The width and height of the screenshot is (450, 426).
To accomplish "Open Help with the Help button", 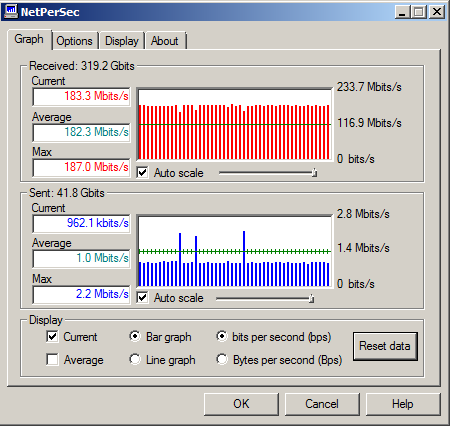I will (x=403, y=404).
